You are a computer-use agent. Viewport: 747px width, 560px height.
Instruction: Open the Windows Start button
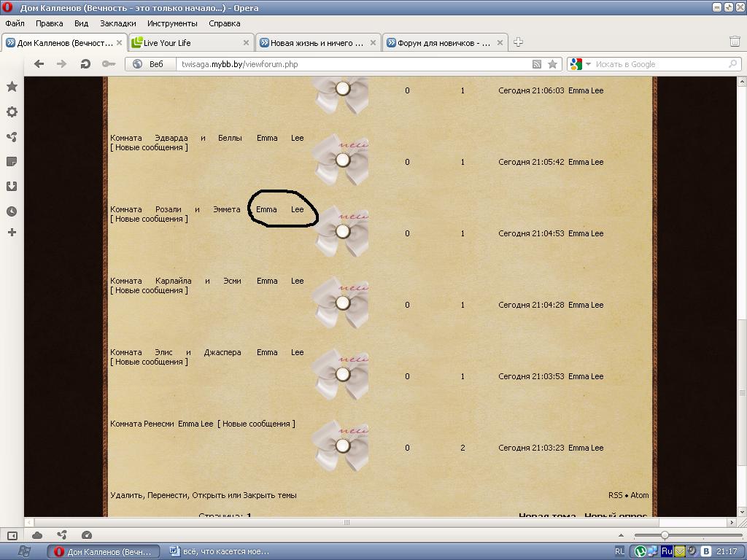point(23,551)
